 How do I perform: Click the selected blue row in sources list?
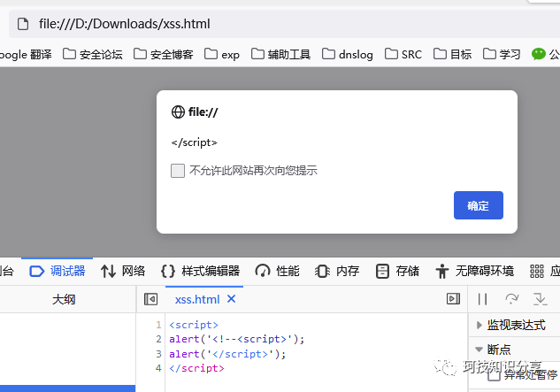click(67, 388)
